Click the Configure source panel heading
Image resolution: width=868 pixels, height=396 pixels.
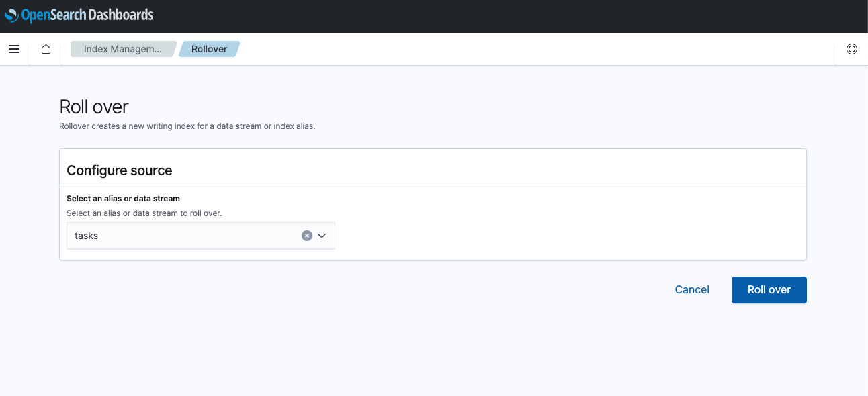point(119,170)
